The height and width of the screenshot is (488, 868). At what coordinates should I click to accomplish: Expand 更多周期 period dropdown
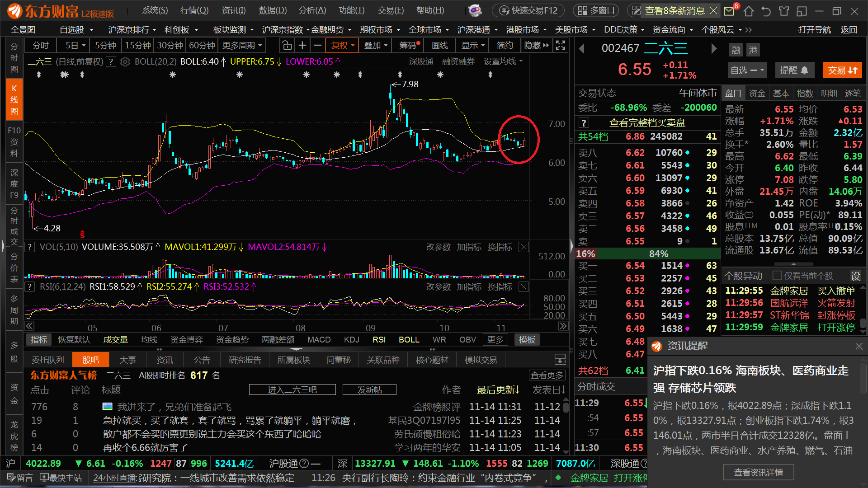[x=242, y=45]
